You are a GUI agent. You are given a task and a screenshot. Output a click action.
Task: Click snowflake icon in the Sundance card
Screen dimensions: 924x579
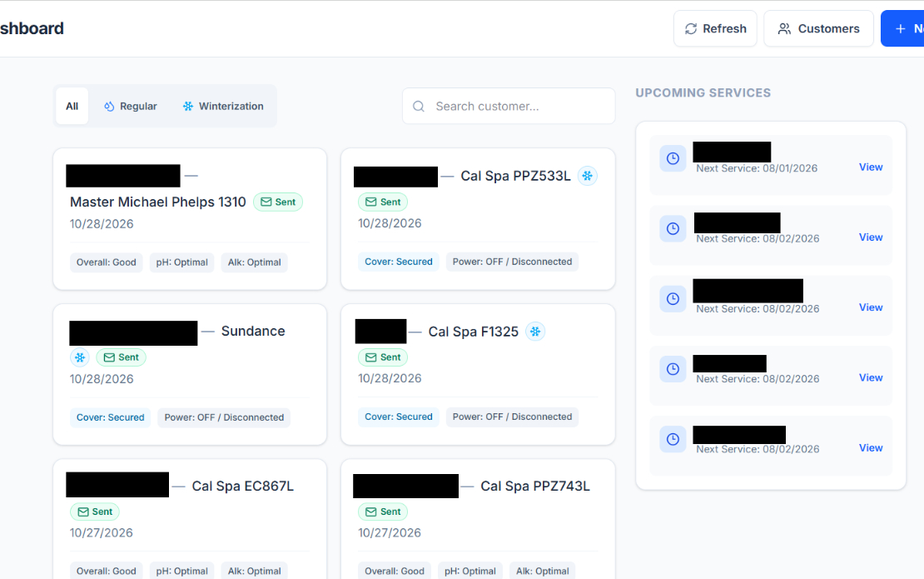point(80,357)
